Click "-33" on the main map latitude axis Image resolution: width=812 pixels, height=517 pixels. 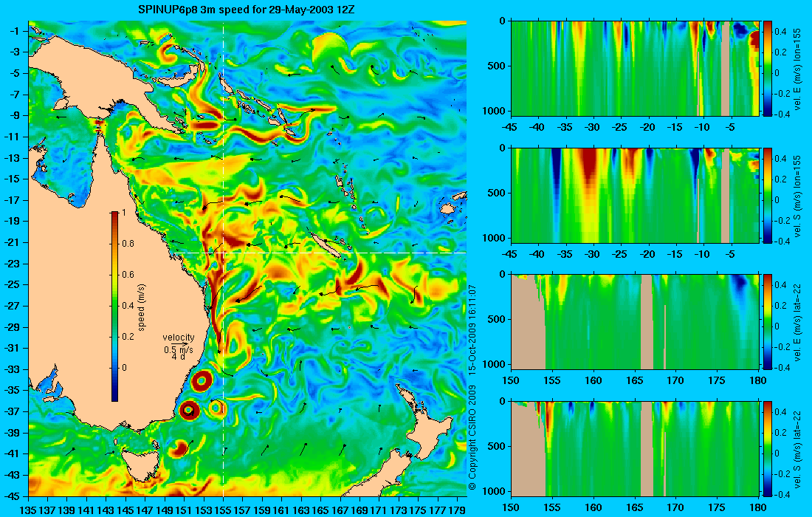coord(13,369)
